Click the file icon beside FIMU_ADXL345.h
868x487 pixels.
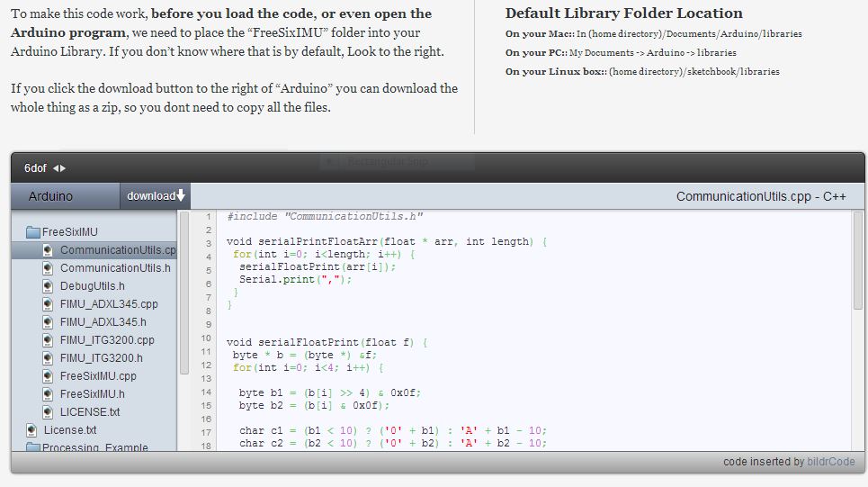pyautogui.click(x=49, y=322)
